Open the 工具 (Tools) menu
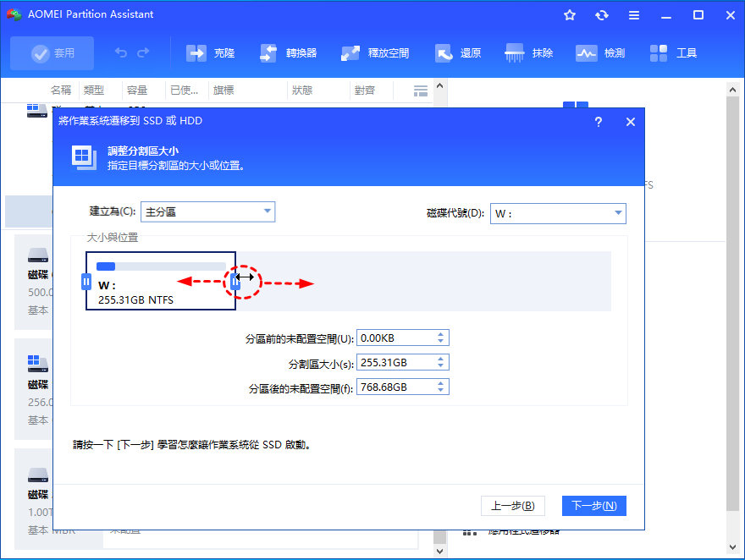The image size is (745, 560). [673, 53]
